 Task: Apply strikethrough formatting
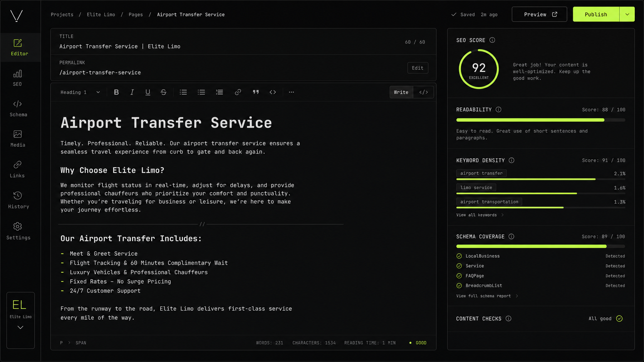163,92
